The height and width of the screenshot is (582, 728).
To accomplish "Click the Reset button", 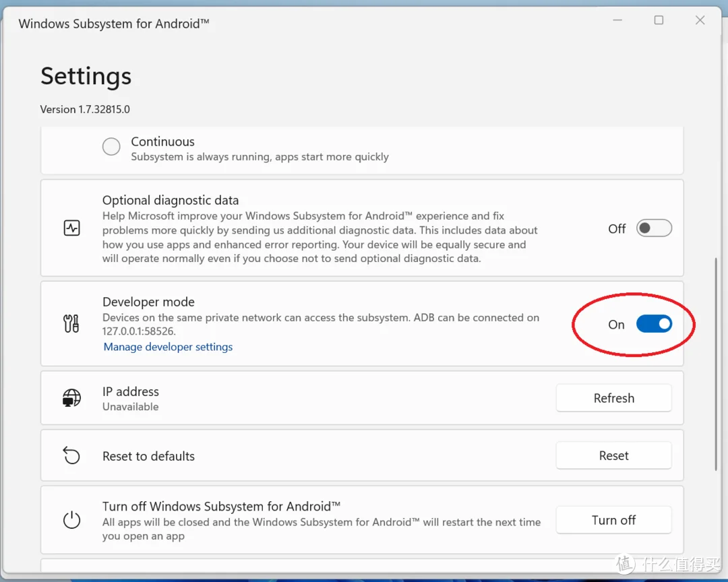I will pyautogui.click(x=614, y=455).
